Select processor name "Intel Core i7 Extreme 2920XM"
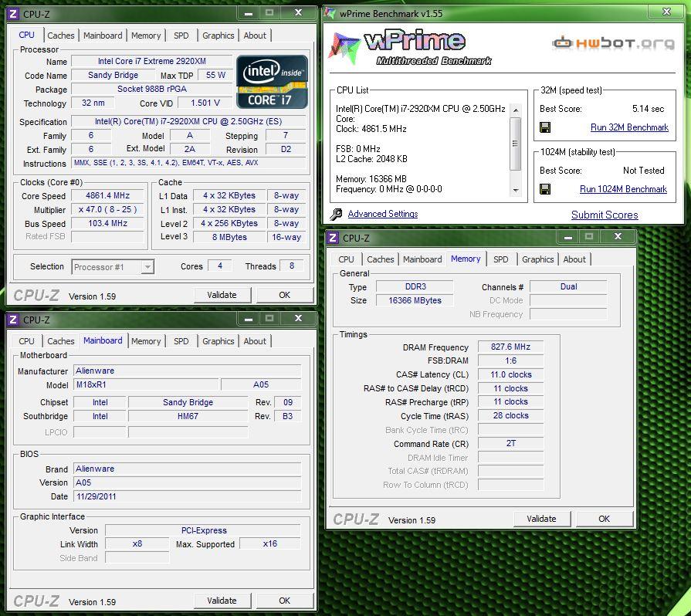 point(151,61)
